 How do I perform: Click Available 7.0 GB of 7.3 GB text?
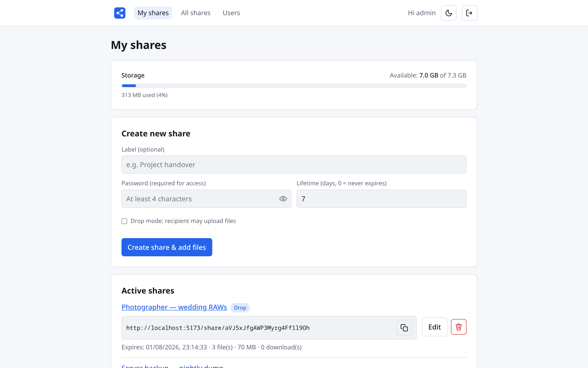pos(428,75)
